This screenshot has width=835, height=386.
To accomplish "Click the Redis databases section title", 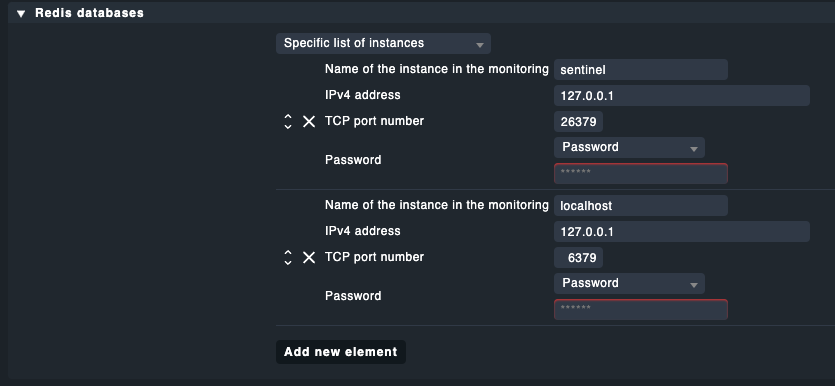I will coord(89,13).
